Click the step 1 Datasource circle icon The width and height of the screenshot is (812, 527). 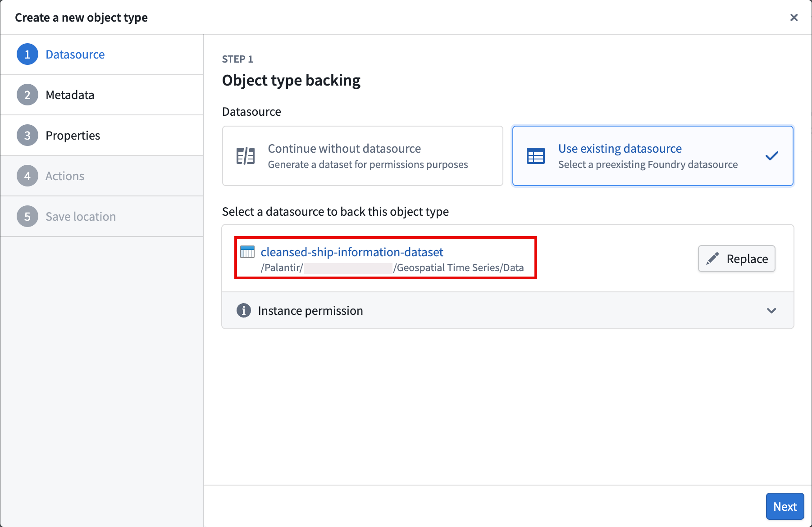pyautogui.click(x=27, y=54)
